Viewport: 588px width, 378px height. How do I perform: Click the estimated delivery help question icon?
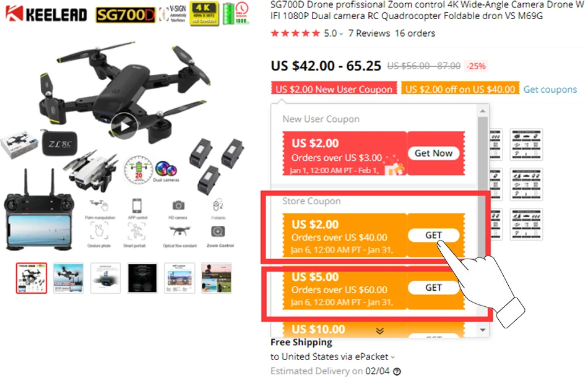point(397,371)
